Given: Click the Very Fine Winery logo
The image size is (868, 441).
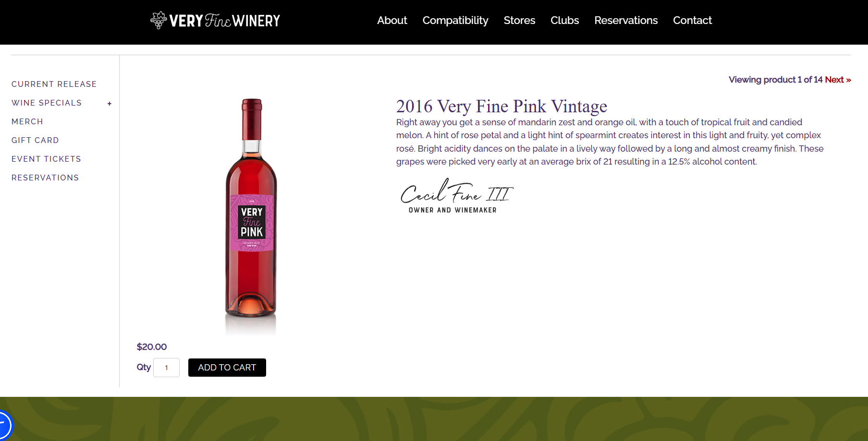Looking at the screenshot, I should [215, 20].
